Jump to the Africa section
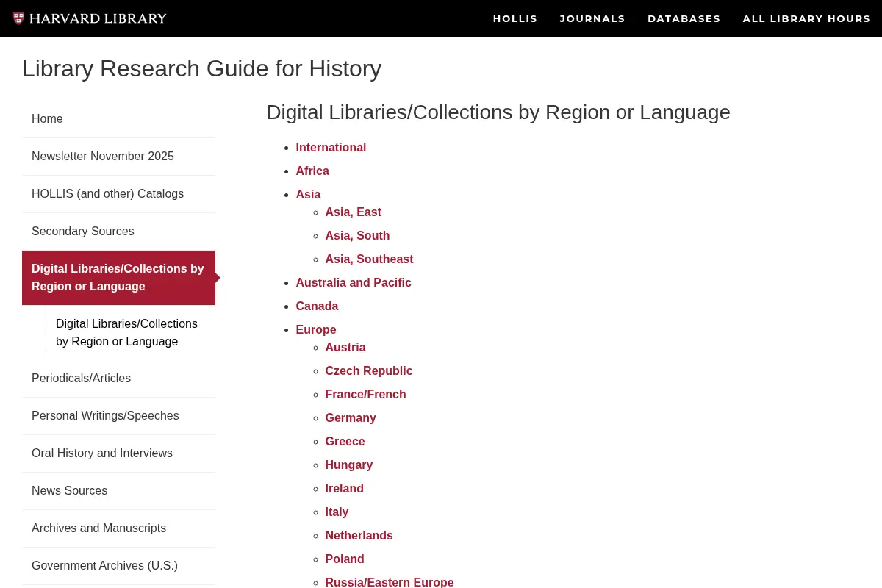The image size is (882, 588). coord(312,171)
